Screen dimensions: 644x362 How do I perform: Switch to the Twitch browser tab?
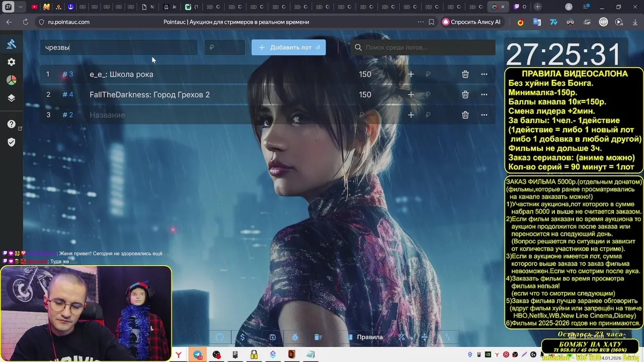(x=520, y=7)
